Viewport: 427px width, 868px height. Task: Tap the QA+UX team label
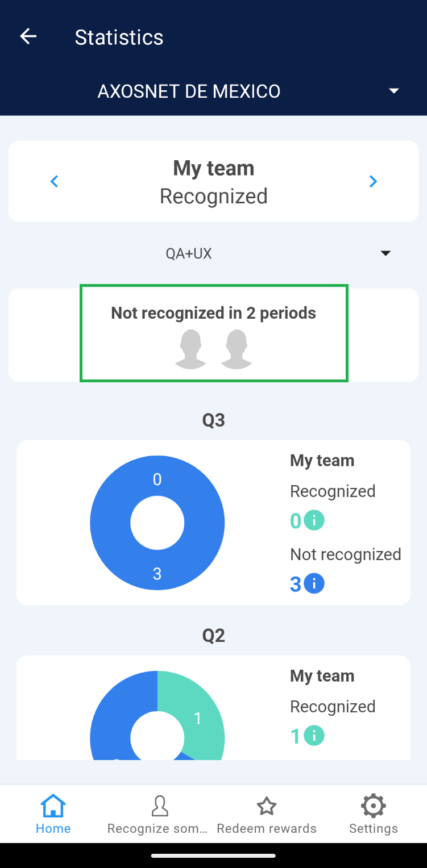tap(189, 253)
